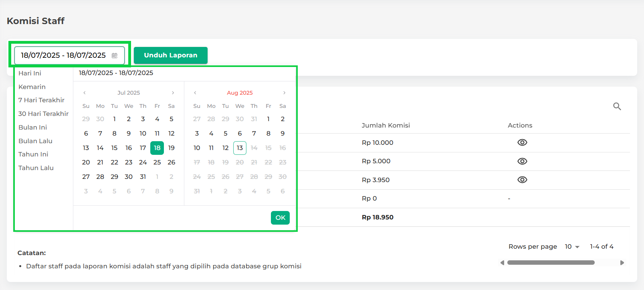This screenshot has height=290, width=644.
Task: Click the date range text atop picker
Action: pyautogui.click(x=116, y=73)
